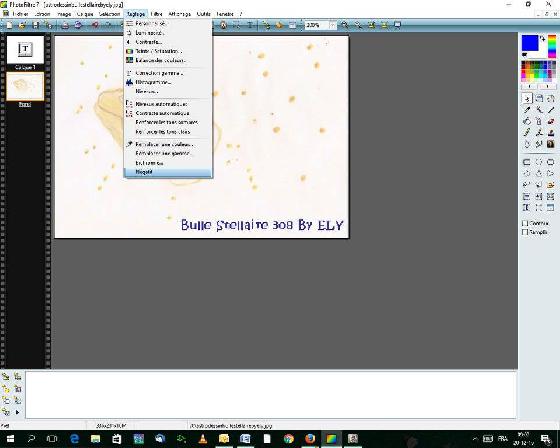This screenshot has width=560, height=448.
Task: Select the paint bucket fill tool
Action: click(x=527, y=121)
